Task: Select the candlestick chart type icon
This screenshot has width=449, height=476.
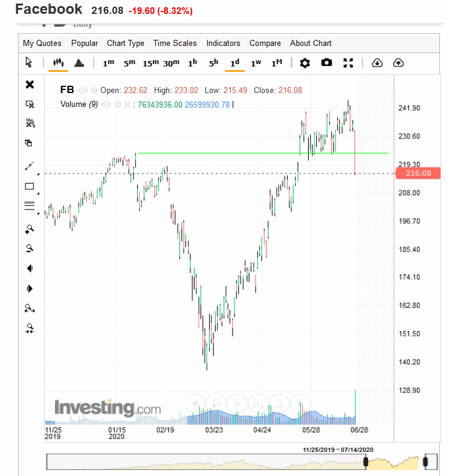Action: (x=59, y=63)
